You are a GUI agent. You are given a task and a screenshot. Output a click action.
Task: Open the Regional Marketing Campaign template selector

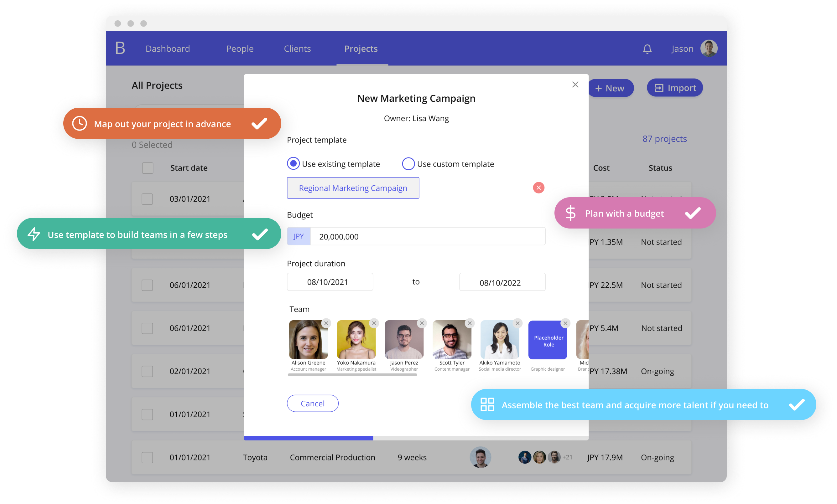(353, 188)
